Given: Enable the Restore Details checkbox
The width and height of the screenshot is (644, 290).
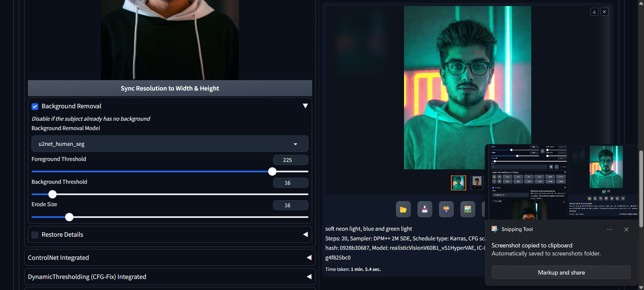Looking at the screenshot, I should click(35, 235).
